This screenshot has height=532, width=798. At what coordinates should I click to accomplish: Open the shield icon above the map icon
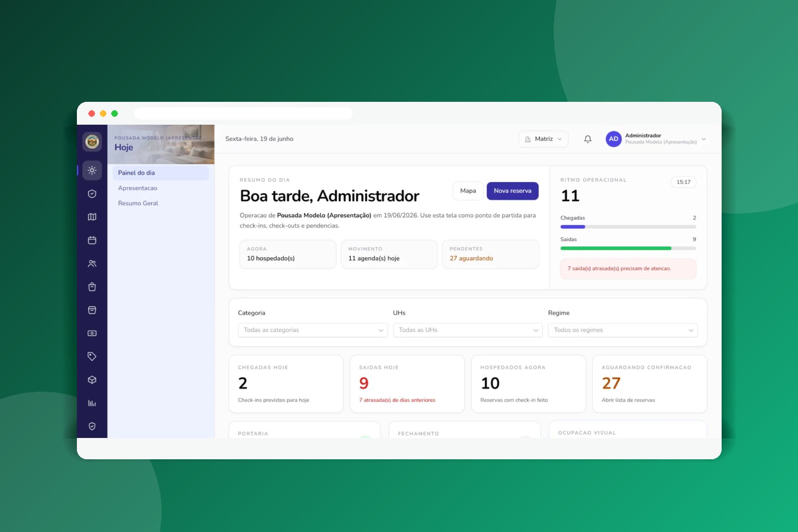click(x=92, y=194)
